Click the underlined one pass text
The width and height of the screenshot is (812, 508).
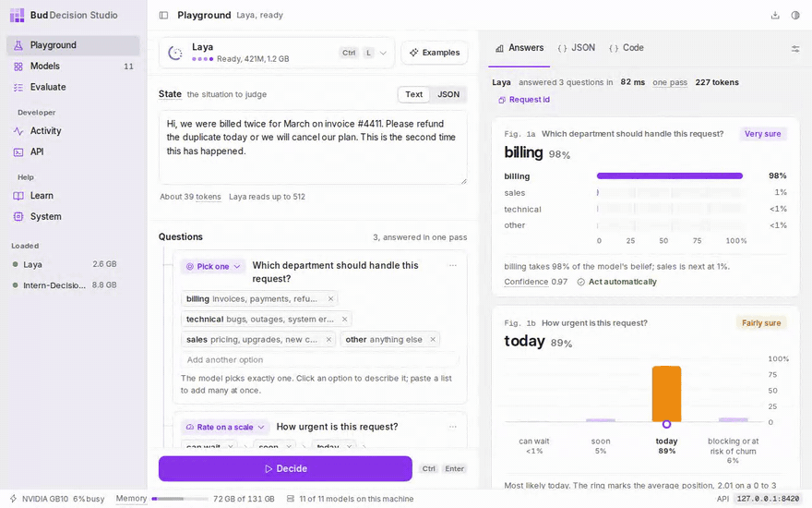(x=670, y=82)
